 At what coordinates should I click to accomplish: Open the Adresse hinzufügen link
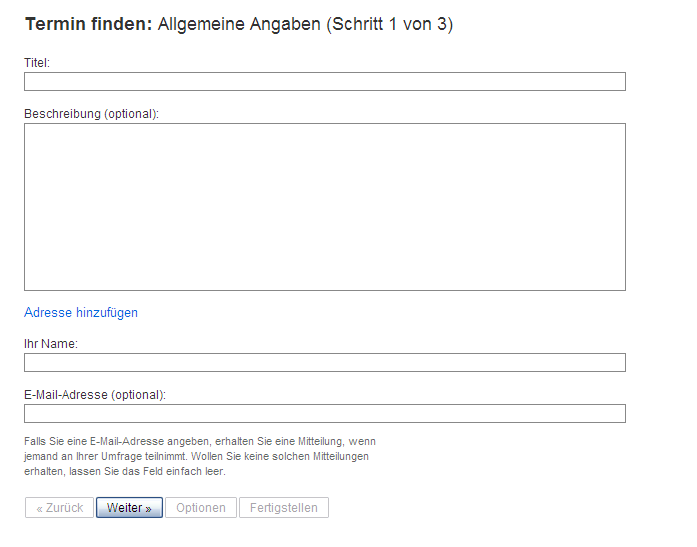(81, 313)
